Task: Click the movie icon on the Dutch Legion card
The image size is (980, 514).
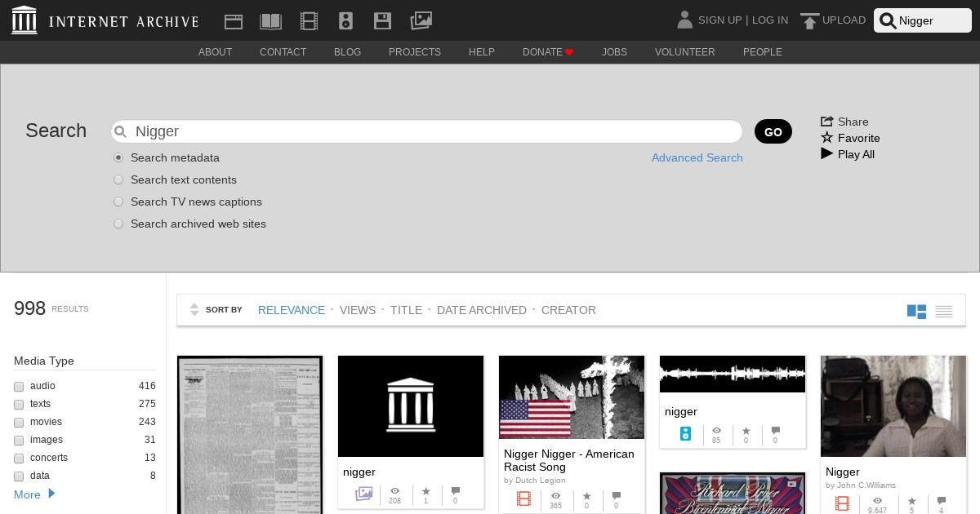Action: tap(524, 498)
